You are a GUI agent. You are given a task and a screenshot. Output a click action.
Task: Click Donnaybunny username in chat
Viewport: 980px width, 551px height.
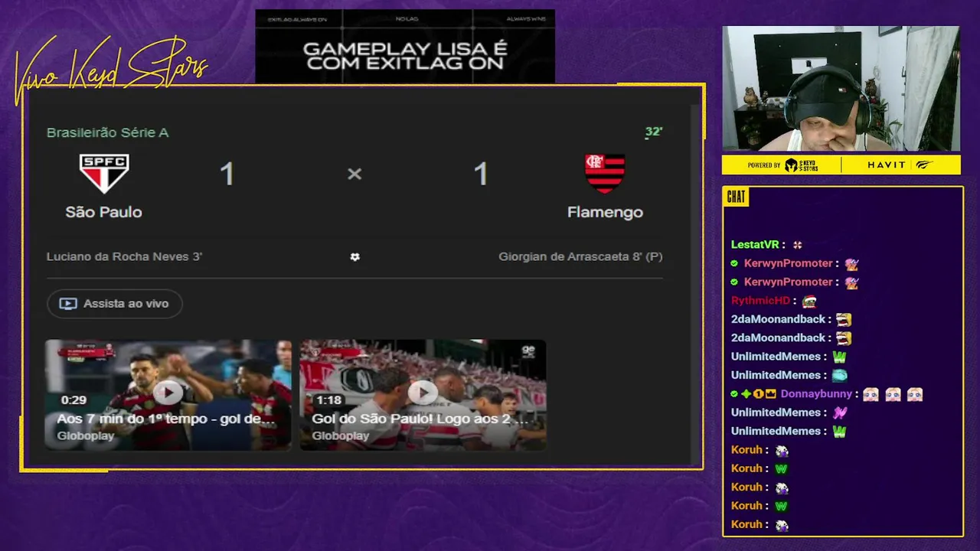(816, 394)
